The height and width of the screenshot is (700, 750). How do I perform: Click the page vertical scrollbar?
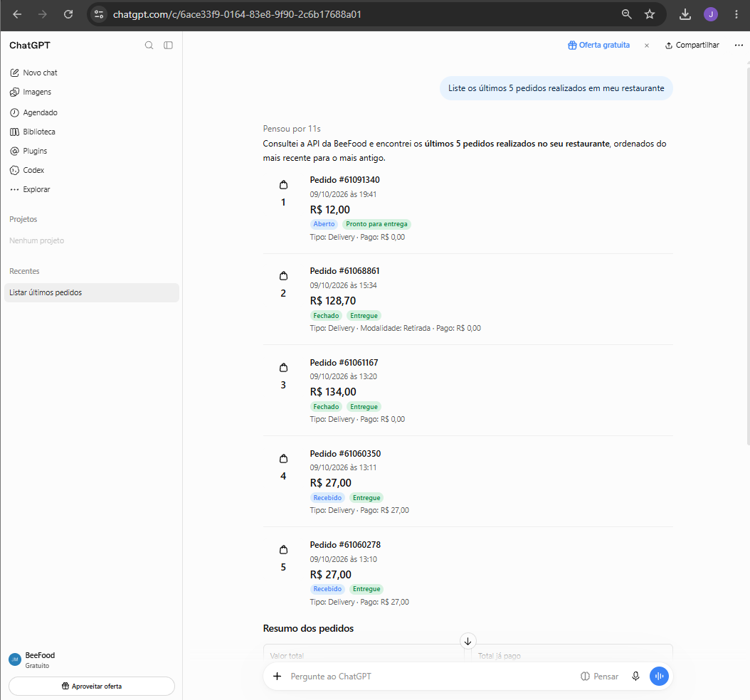[x=748, y=255]
